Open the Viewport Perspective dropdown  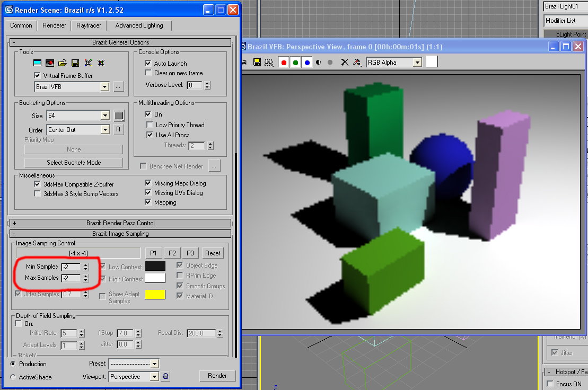[x=154, y=377]
